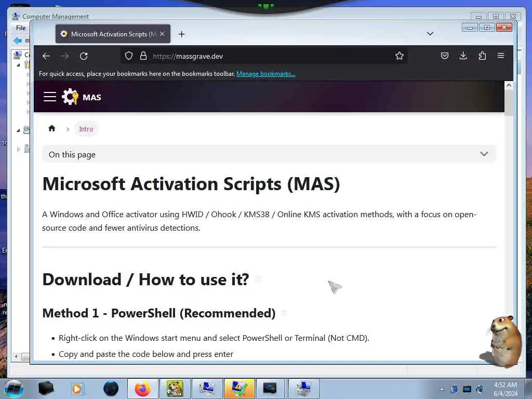Bookmark this page with the star
532x399 pixels.
(400, 56)
